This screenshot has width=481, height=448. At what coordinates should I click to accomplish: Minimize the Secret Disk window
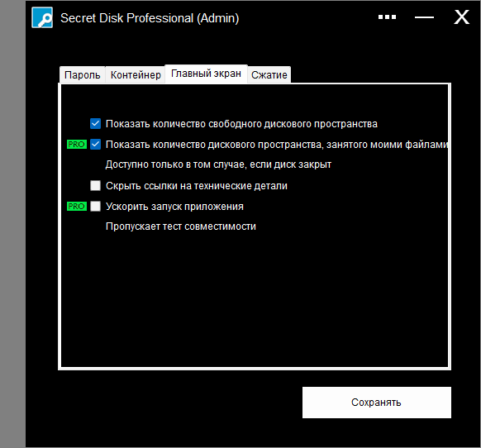click(x=424, y=17)
